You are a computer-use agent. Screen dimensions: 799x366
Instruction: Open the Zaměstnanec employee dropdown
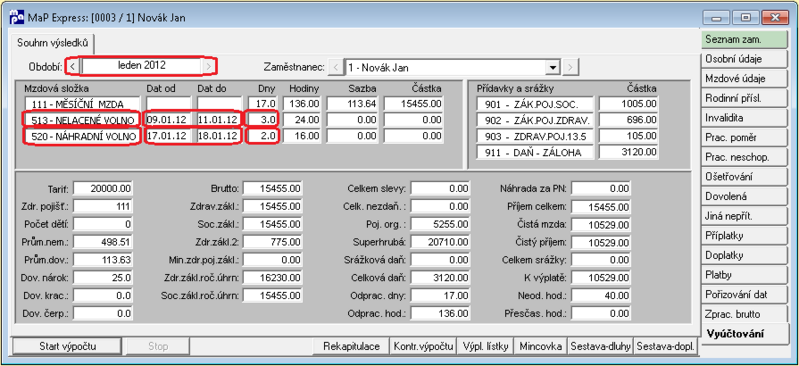point(552,67)
